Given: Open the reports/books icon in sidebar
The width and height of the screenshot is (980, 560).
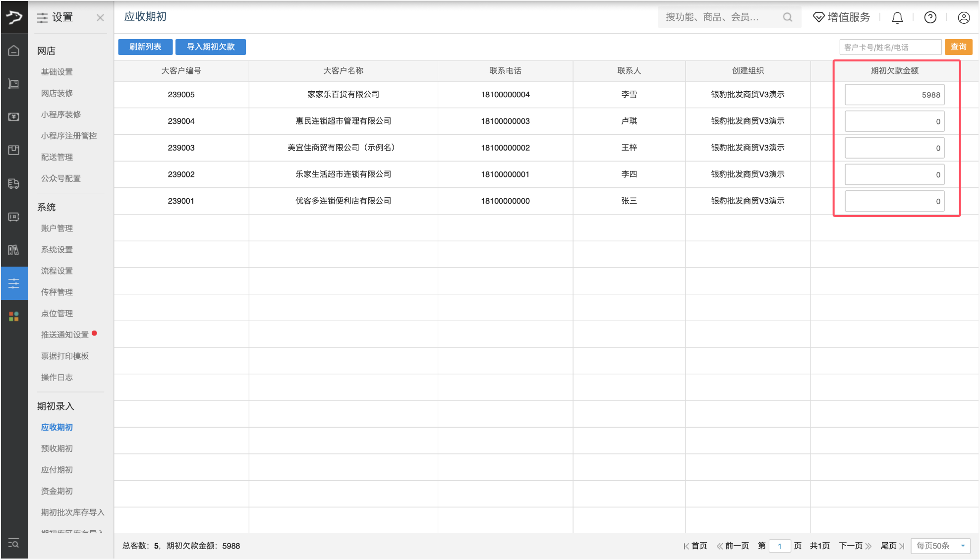Looking at the screenshot, I should pyautogui.click(x=14, y=250).
